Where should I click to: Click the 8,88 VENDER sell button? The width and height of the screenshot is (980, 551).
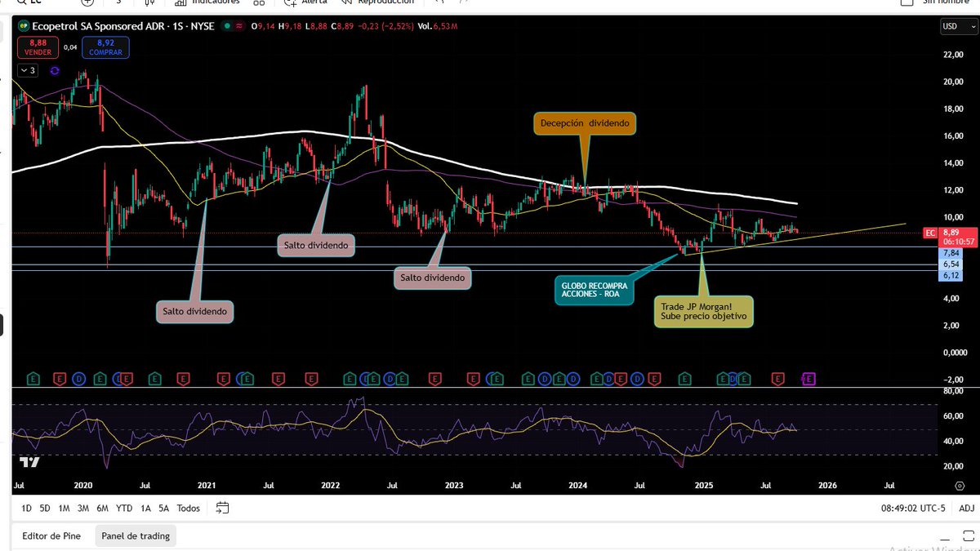(x=38, y=47)
